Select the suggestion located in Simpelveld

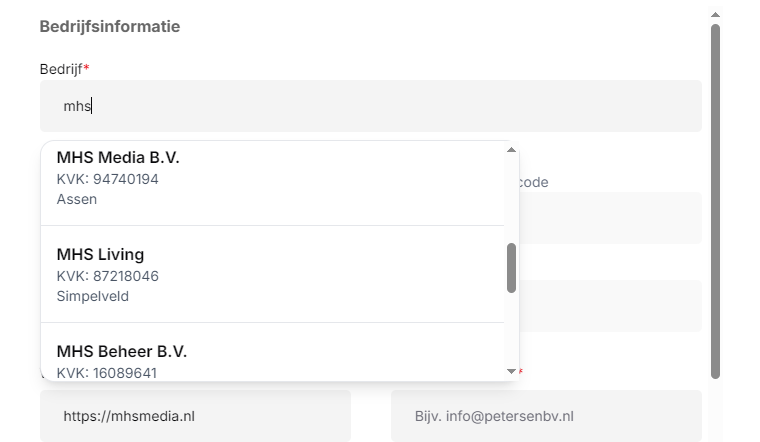click(93, 296)
